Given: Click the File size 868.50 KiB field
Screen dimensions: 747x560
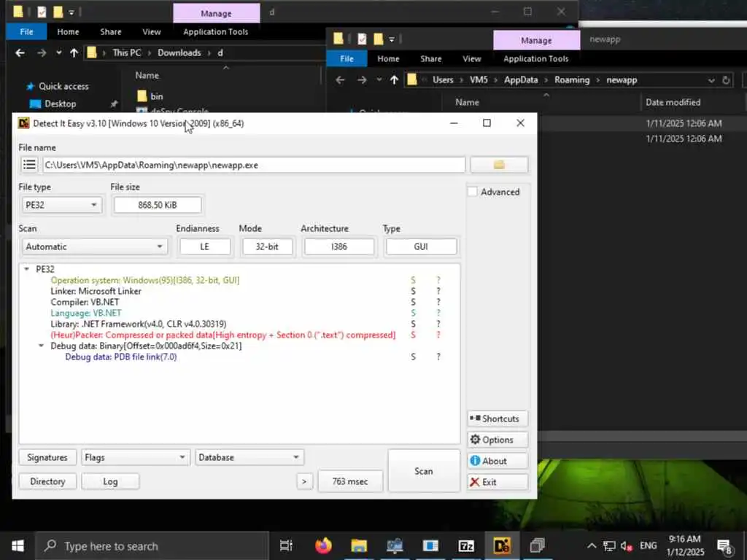Looking at the screenshot, I should click(x=158, y=205).
